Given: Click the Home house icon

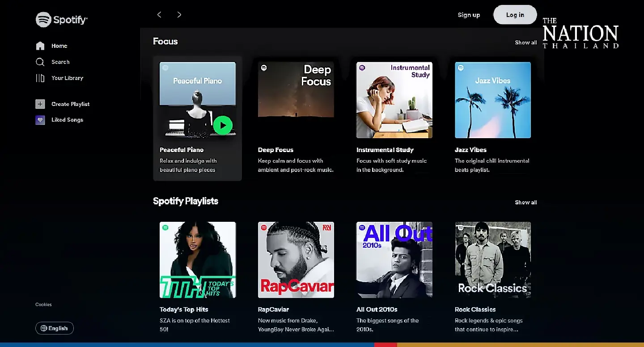Looking at the screenshot, I should (x=40, y=46).
